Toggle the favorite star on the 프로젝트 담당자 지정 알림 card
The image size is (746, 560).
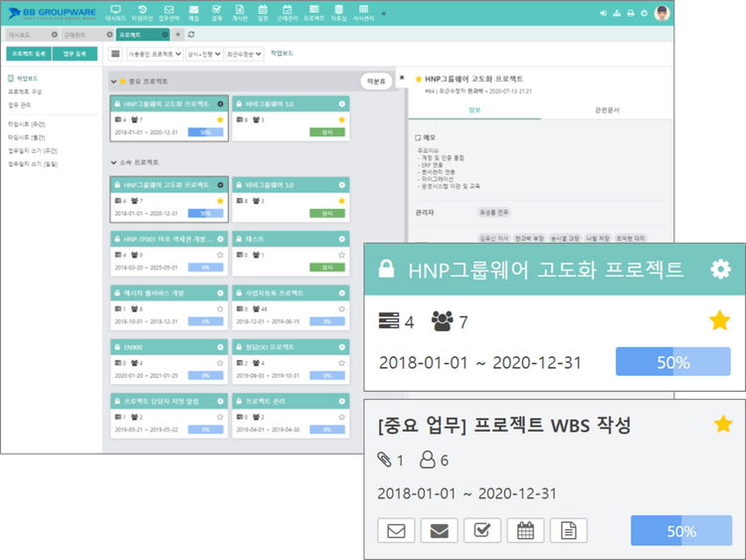point(220,417)
